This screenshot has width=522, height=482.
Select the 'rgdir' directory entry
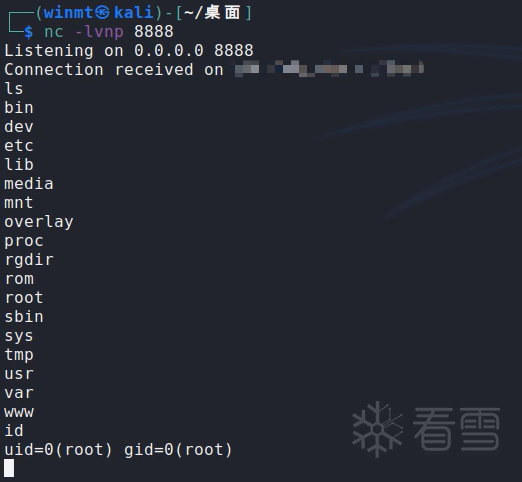[29, 260]
